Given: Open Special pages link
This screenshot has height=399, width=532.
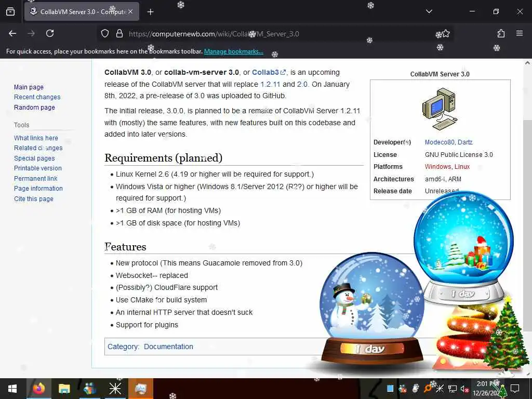Looking at the screenshot, I should coord(34,158).
